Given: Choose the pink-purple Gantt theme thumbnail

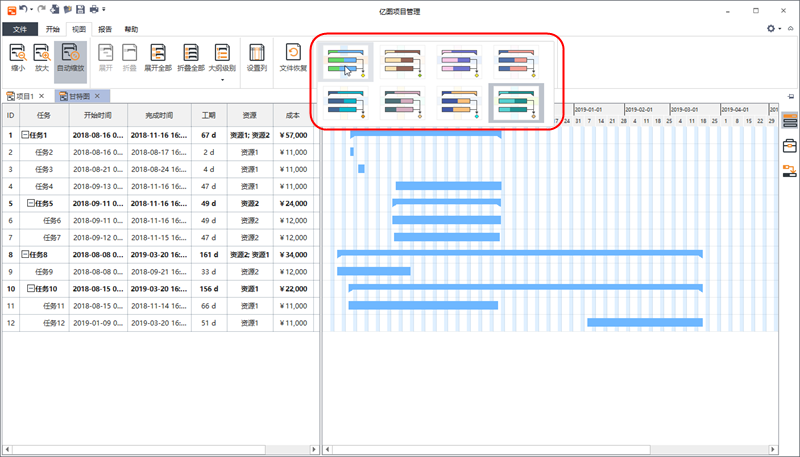Looking at the screenshot, I should (x=459, y=62).
